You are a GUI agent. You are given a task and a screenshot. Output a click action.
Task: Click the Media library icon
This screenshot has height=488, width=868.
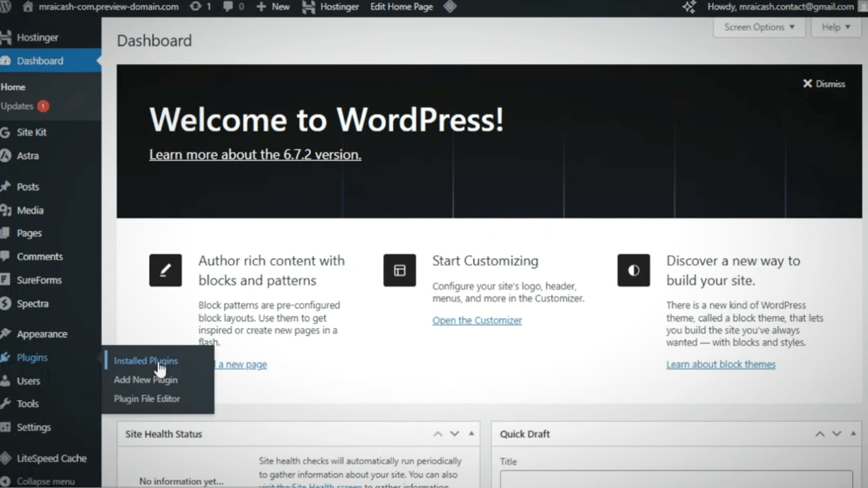[5, 210]
